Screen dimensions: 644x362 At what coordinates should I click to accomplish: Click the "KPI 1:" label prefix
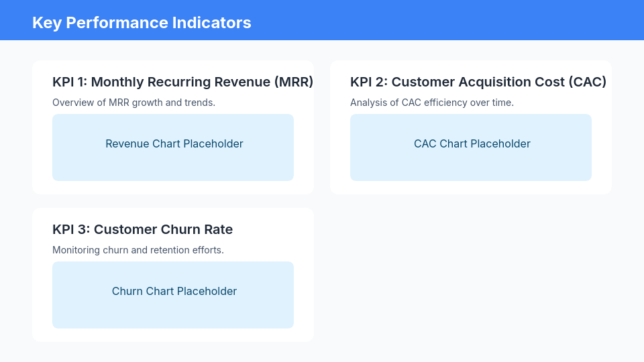[70, 82]
